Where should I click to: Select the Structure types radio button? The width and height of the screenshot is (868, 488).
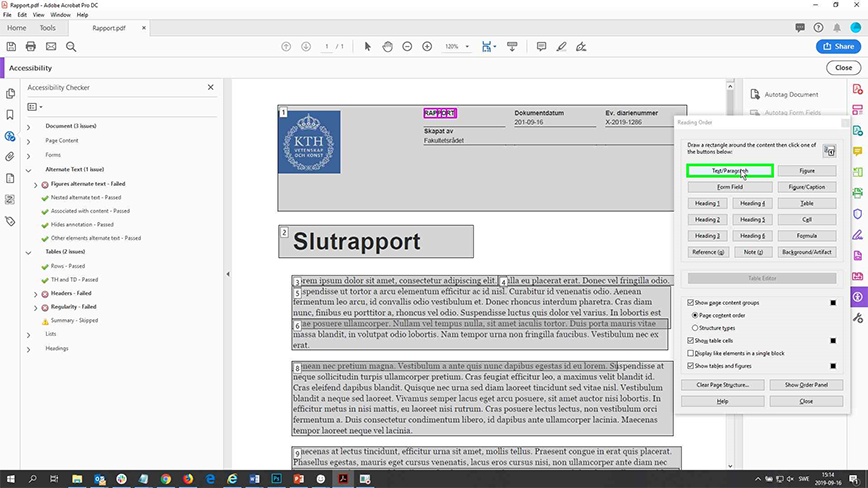696,327
